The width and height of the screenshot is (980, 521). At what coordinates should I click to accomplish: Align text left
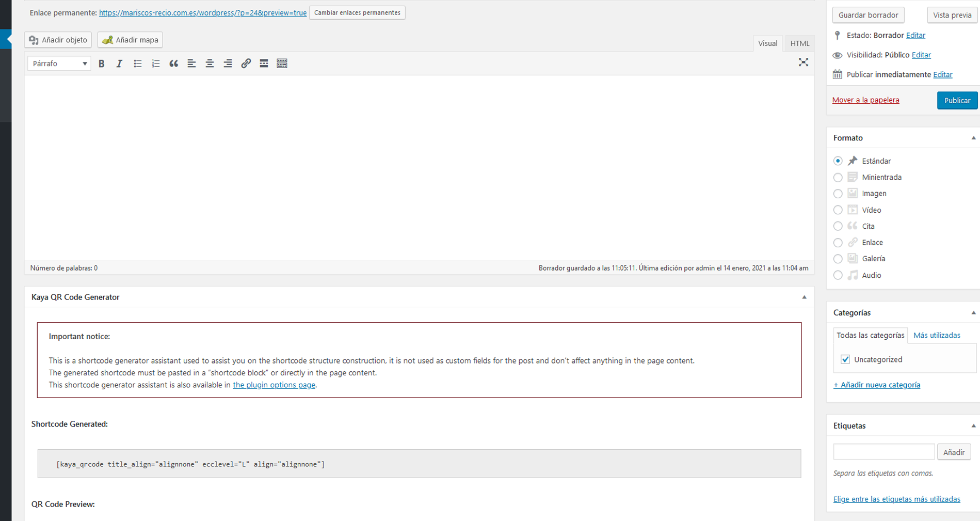coord(191,64)
